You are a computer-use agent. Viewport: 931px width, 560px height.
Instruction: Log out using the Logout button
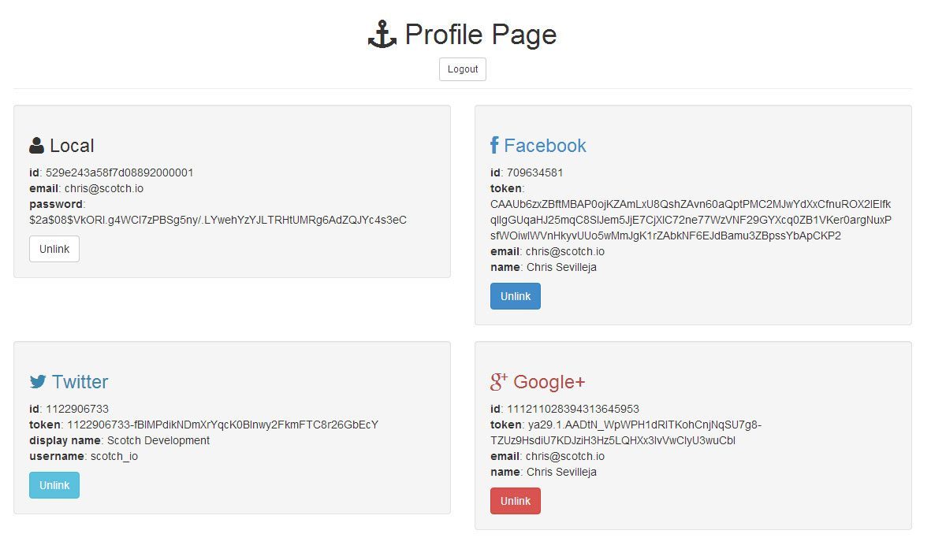tap(463, 69)
